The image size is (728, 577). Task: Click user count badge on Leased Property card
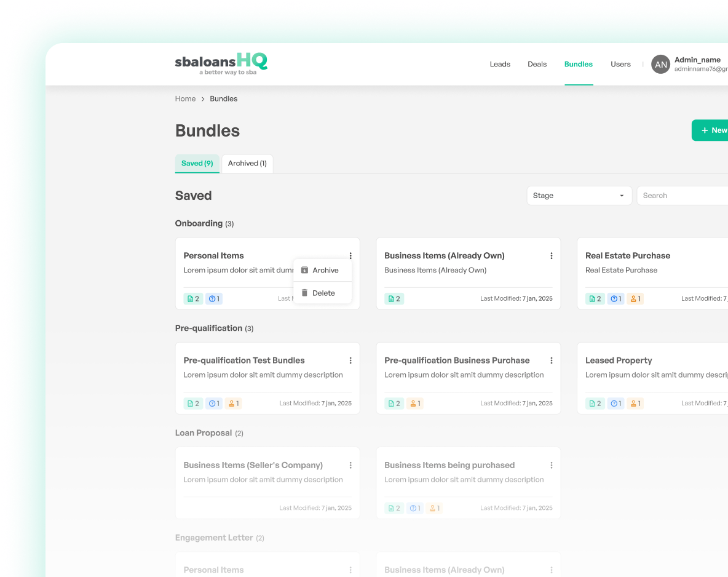[635, 404]
